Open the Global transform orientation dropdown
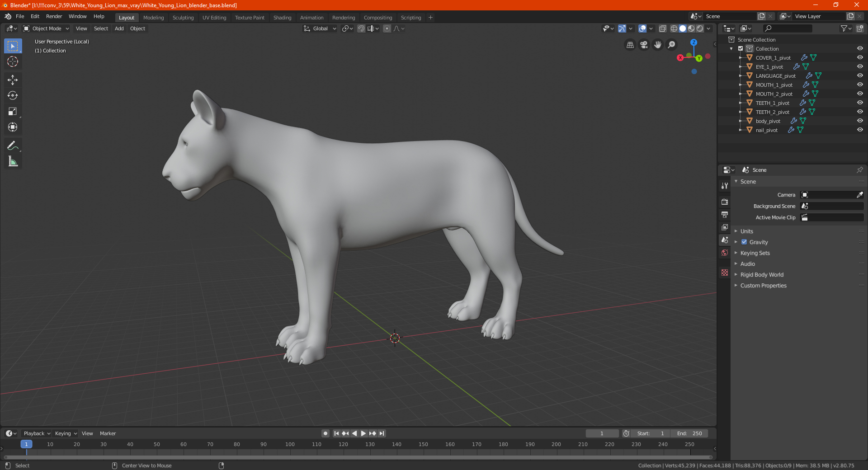Screen dimensions: 868x470 coord(320,28)
